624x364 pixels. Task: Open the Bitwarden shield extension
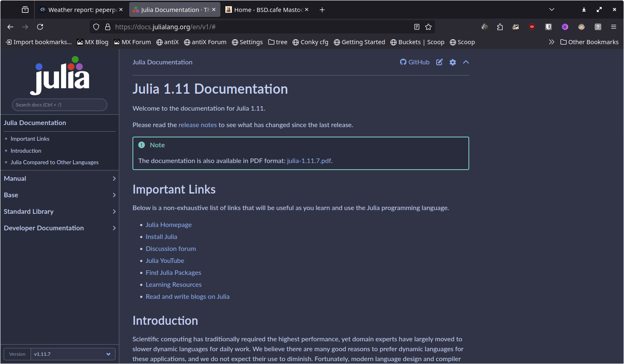548,27
